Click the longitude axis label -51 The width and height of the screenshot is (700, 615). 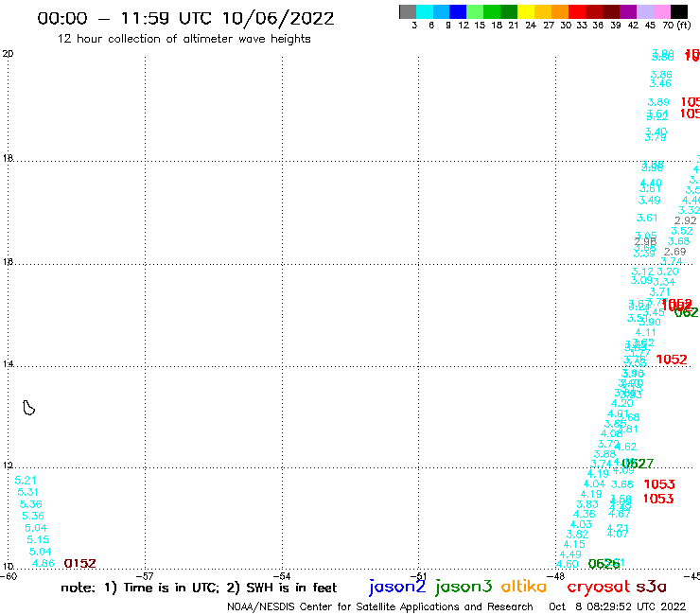point(420,576)
